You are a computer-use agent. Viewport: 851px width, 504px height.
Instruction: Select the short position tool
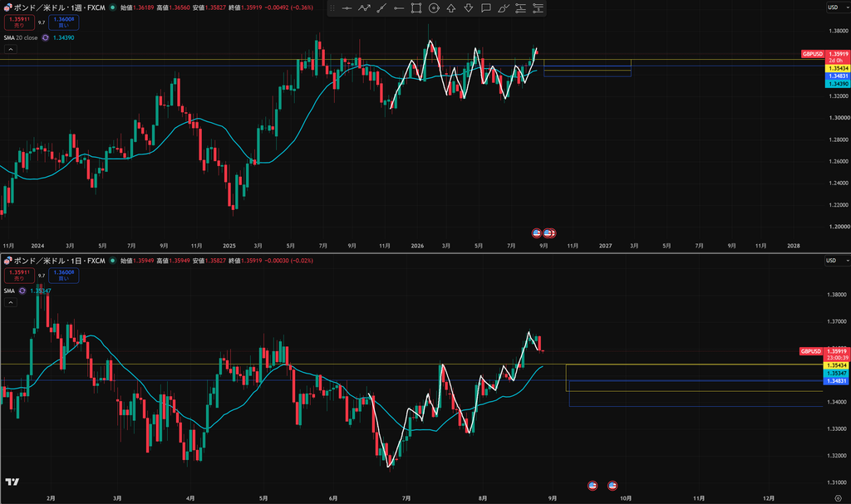pyautogui.click(x=538, y=8)
